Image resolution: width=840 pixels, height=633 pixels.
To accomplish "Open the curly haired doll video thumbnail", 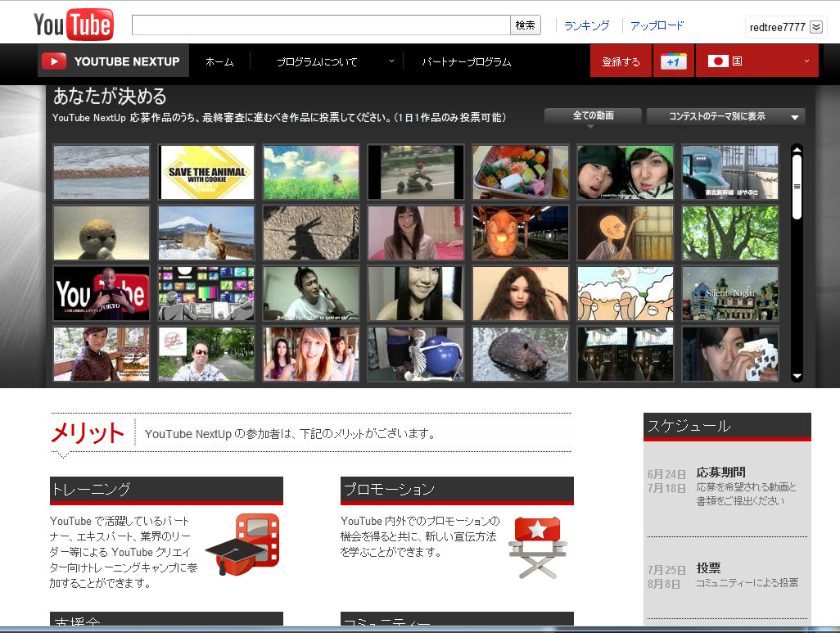I will click(520, 294).
